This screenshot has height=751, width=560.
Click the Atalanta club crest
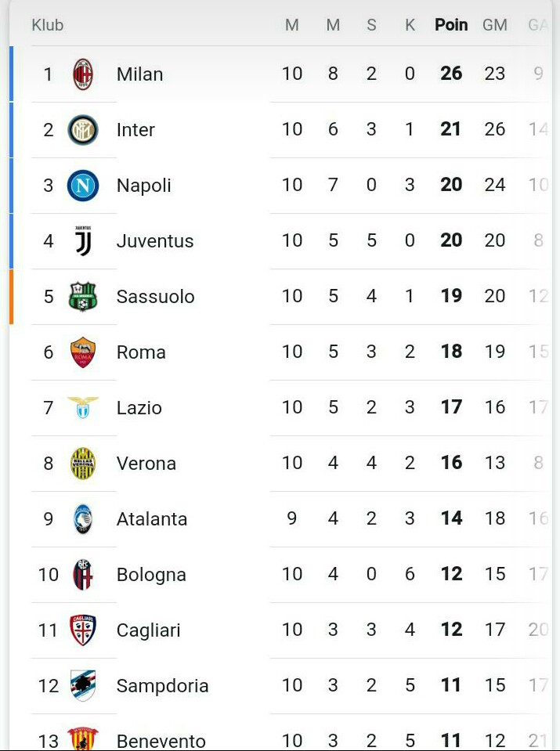pos(83,518)
